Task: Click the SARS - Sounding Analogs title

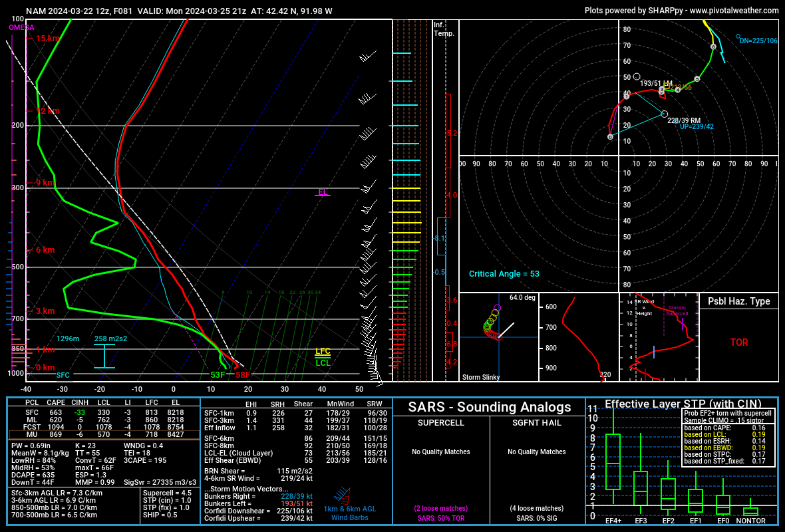Action: click(x=490, y=407)
